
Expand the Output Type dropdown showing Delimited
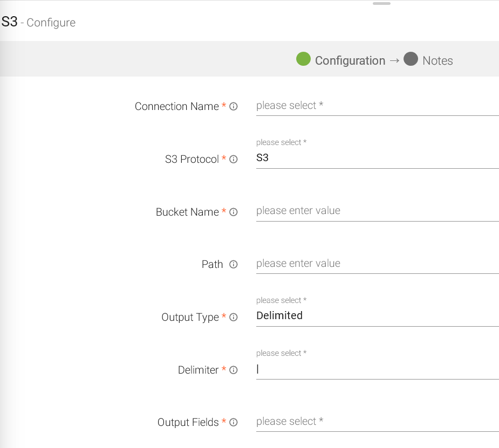pos(377,316)
